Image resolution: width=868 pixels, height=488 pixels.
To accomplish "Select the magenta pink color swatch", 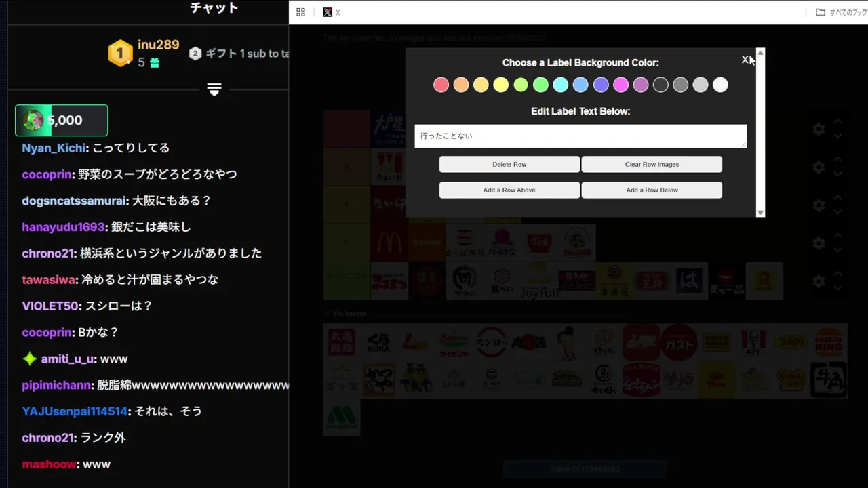I will click(620, 85).
